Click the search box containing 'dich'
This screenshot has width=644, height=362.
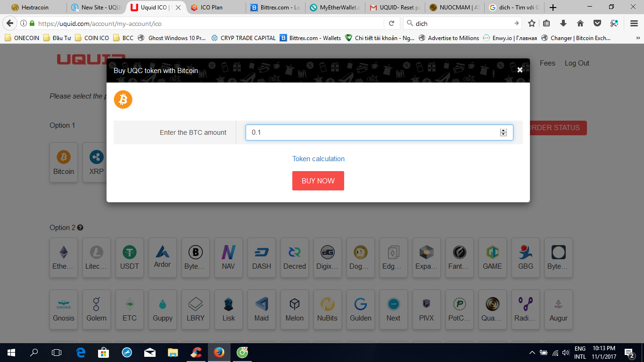coord(462,24)
